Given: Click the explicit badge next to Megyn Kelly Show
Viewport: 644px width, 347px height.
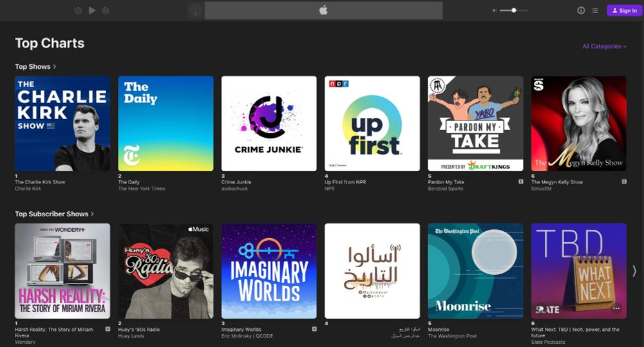Looking at the screenshot, I should click(624, 182).
